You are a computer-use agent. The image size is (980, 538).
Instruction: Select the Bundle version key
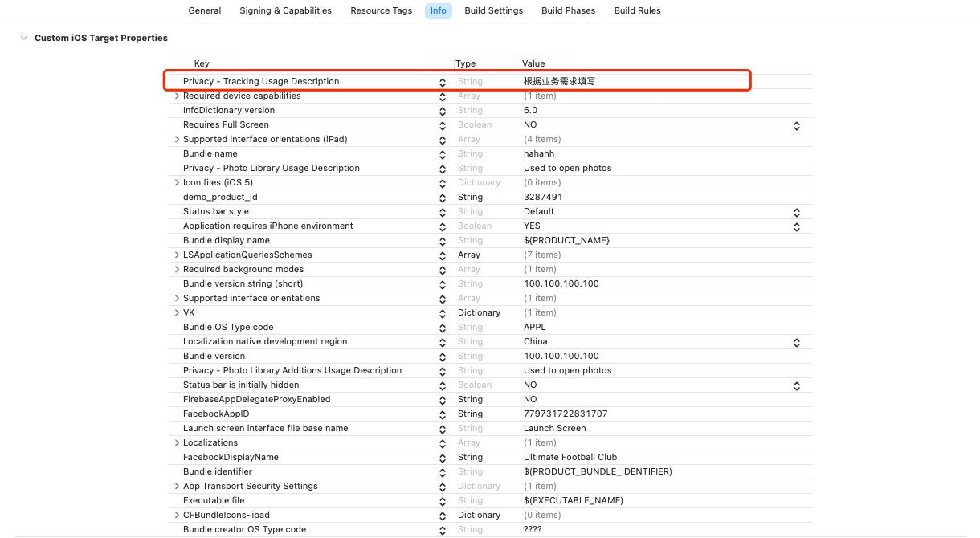click(x=214, y=356)
